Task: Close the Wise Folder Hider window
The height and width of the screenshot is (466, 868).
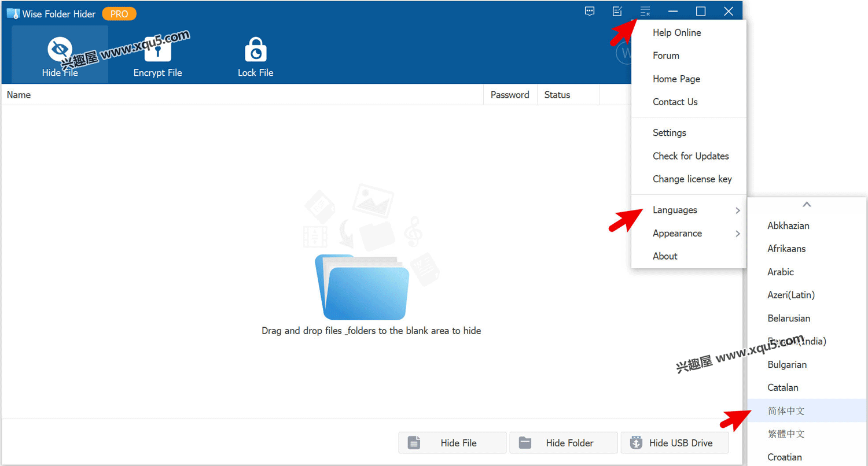Action: tap(729, 11)
